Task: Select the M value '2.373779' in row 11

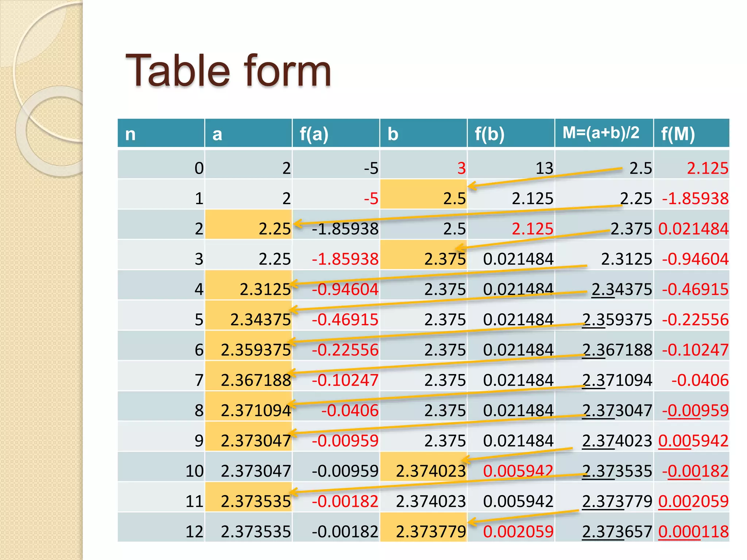Action: (x=617, y=501)
